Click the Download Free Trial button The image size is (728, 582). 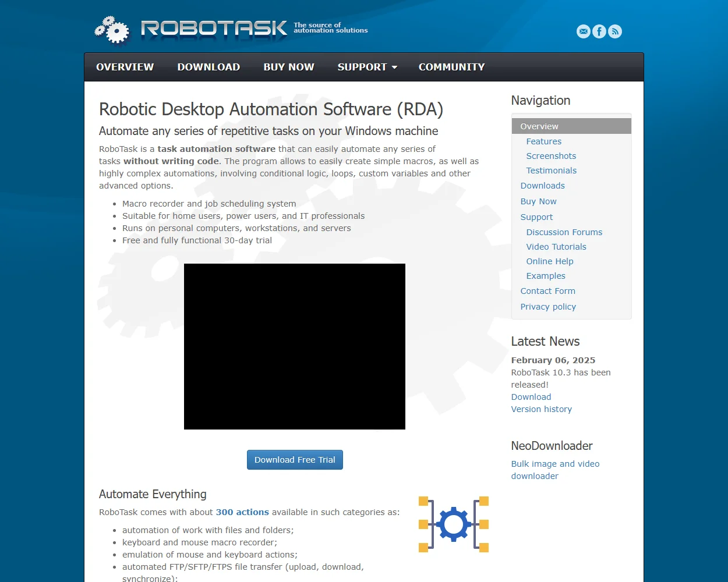(x=295, y=459)
